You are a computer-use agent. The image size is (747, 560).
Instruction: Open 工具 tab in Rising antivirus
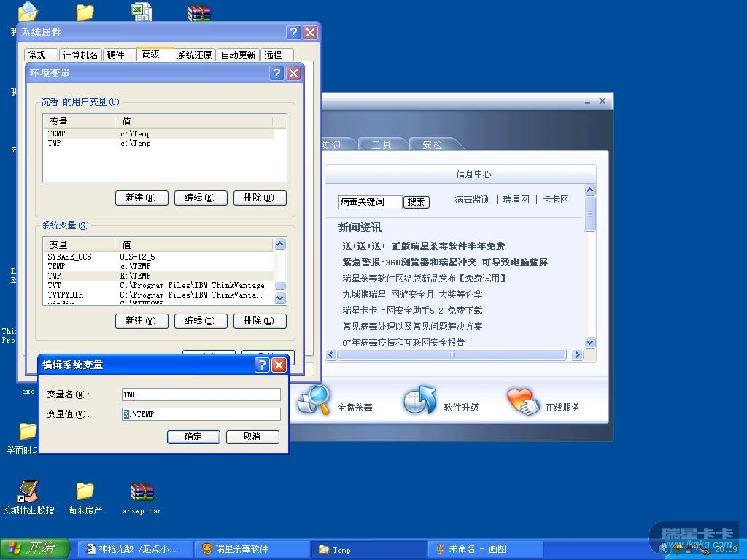tap(382, 144)
